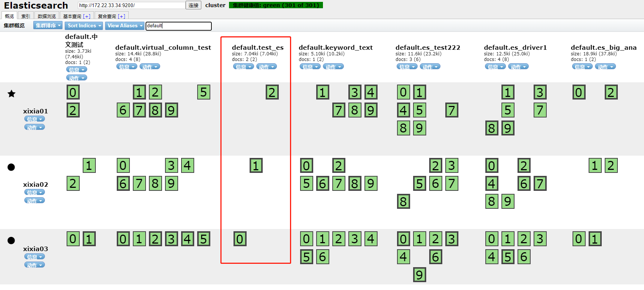Image resolution: width=644 pixels, height=290 pixels.
Task: Click shard 5 of default.virtual_column_test on xixia01
Action: coord(204,92)
